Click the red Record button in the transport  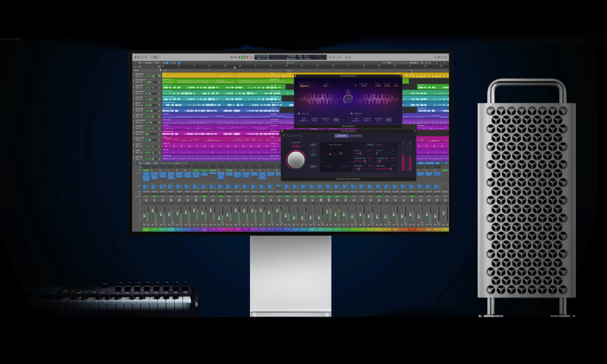coord(247,57)
